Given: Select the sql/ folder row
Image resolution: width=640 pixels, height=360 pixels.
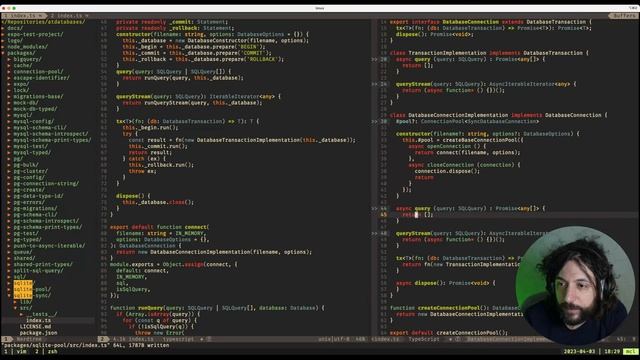Looking at the screenshot, I should click(x=20, y=277).
